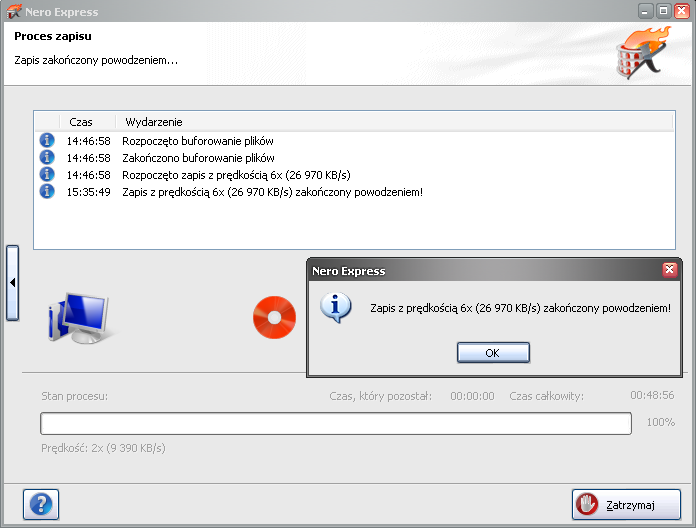
Task: Select the 'Rozpoczęto buforowanie plików' log entry
Action: (x=198, y=141)
